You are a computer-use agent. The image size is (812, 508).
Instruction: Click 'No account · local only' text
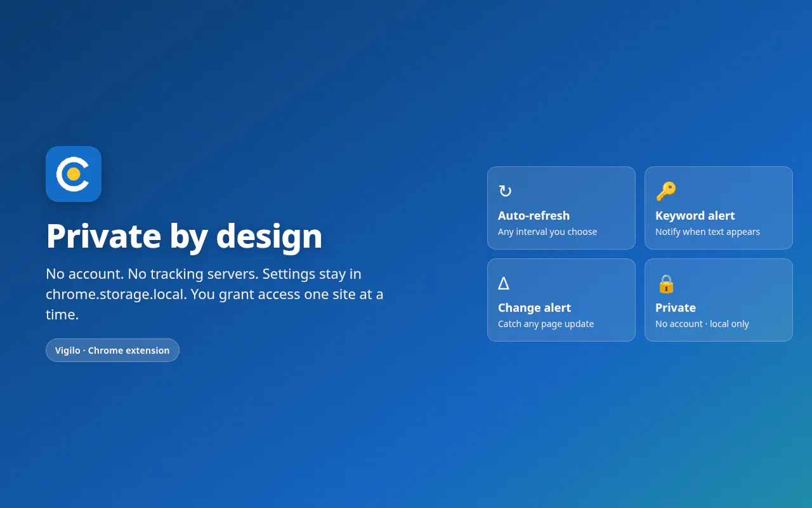702,324
